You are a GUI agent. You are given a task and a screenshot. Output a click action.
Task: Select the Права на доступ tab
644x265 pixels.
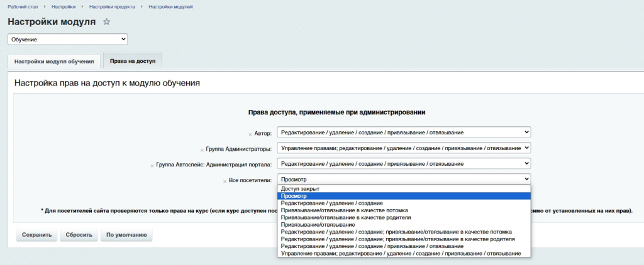click(133, 62)
